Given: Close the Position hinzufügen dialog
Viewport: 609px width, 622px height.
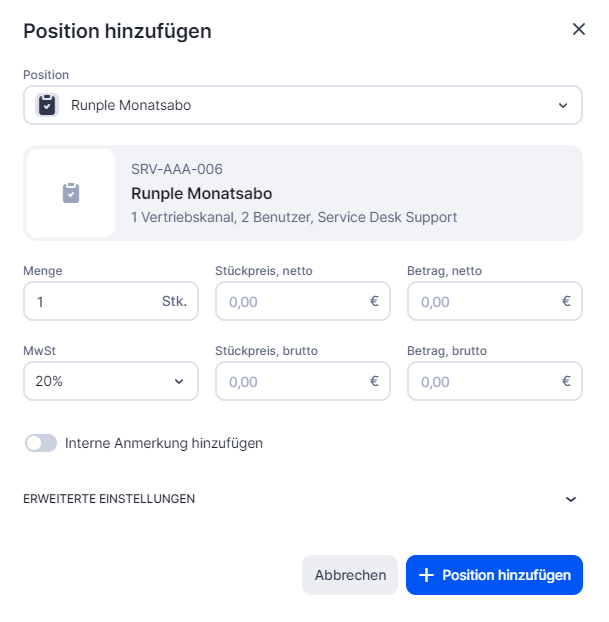Looking at the screenshot, I should 578,29.
